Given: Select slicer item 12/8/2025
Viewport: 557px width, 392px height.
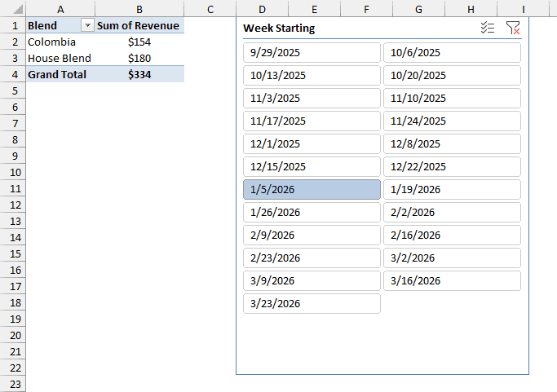Looking at the screenshot, I should point(452,143).
